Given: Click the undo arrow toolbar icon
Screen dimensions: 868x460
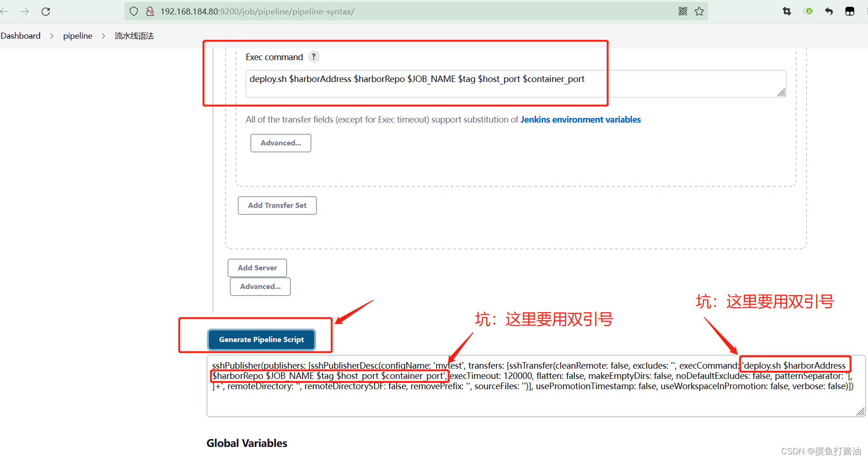Looking at the screenshot, I should (x=829, y=12).
